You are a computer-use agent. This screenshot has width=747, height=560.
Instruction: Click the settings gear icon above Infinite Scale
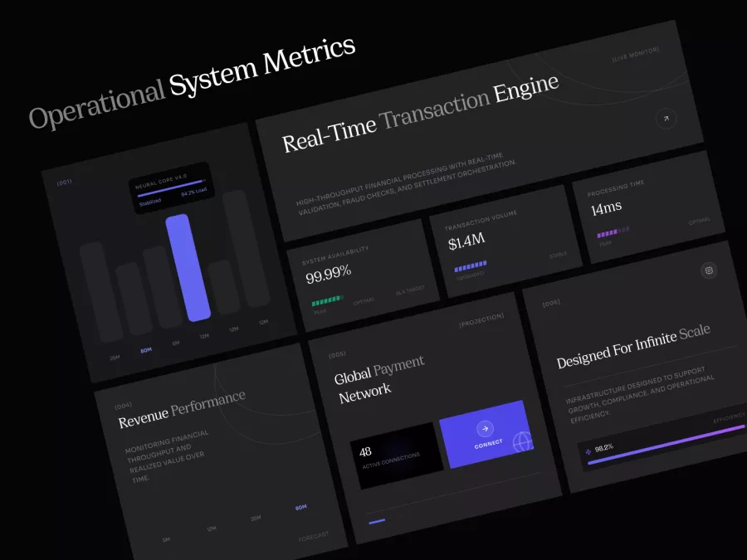708,270
